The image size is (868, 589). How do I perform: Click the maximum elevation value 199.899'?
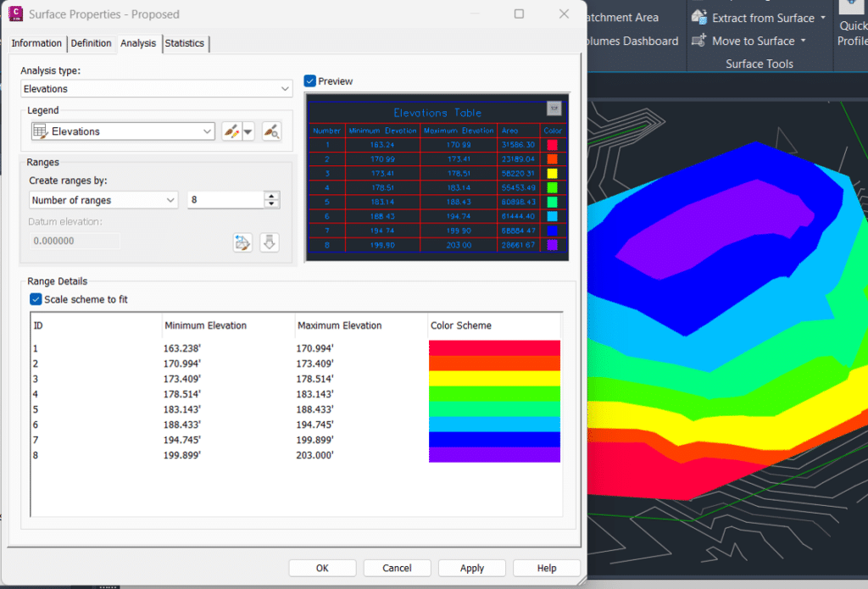point(315,440)
